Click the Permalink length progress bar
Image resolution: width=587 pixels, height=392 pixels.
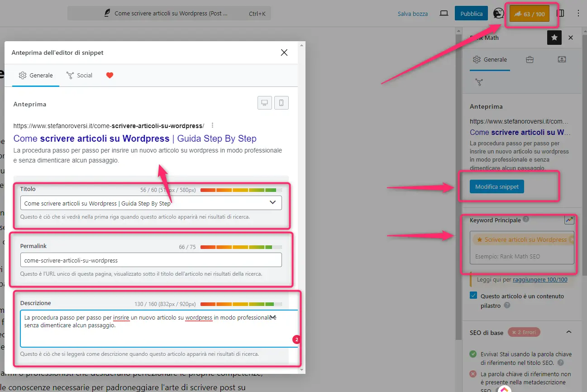[241, 247]
